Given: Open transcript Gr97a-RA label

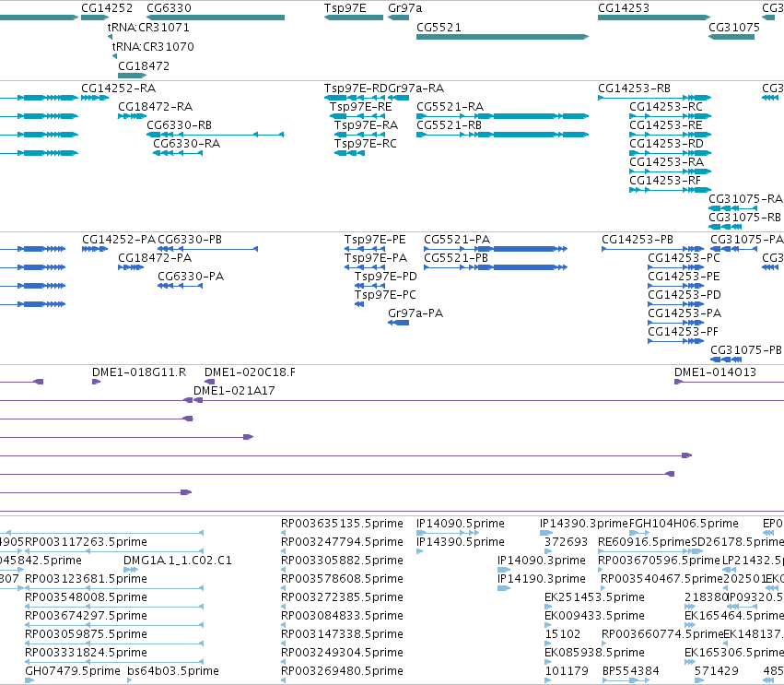Looking at the screenshot, I should click(416, 89).
